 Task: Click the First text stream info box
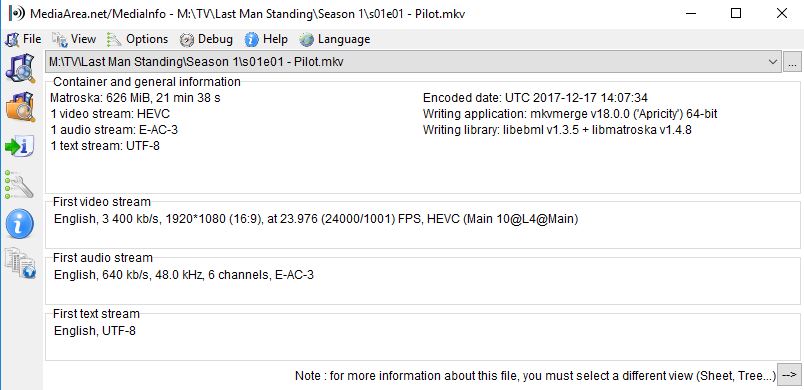coord(423,337)
